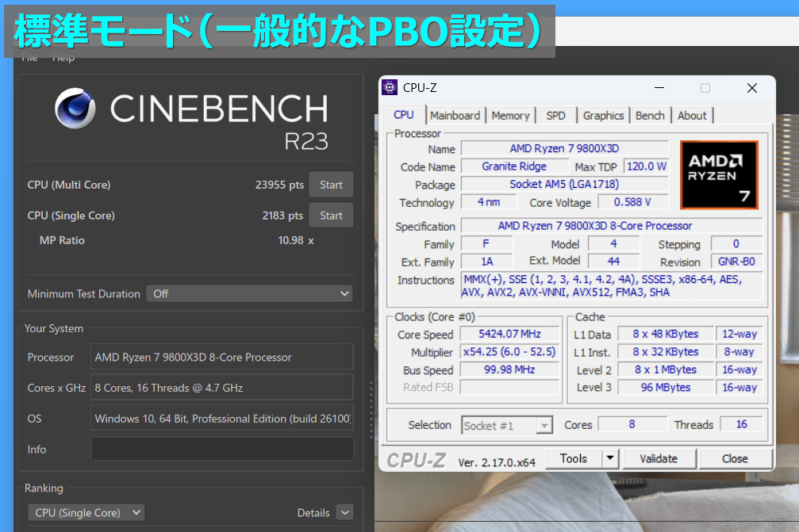The image size is (799, 532).
Task: Switch to the Mainboard tab
Action: click(x=455, y=116)
